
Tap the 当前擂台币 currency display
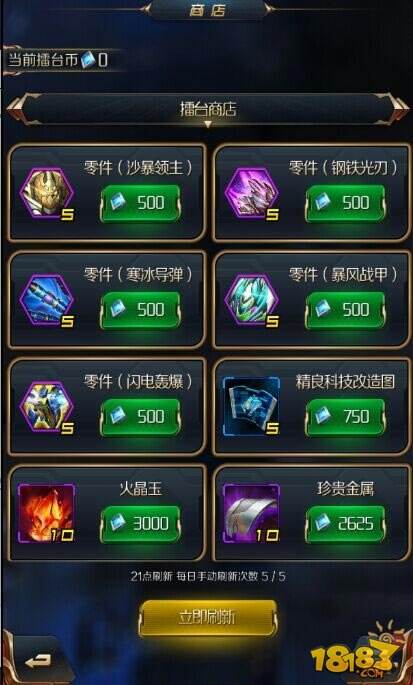58,60
